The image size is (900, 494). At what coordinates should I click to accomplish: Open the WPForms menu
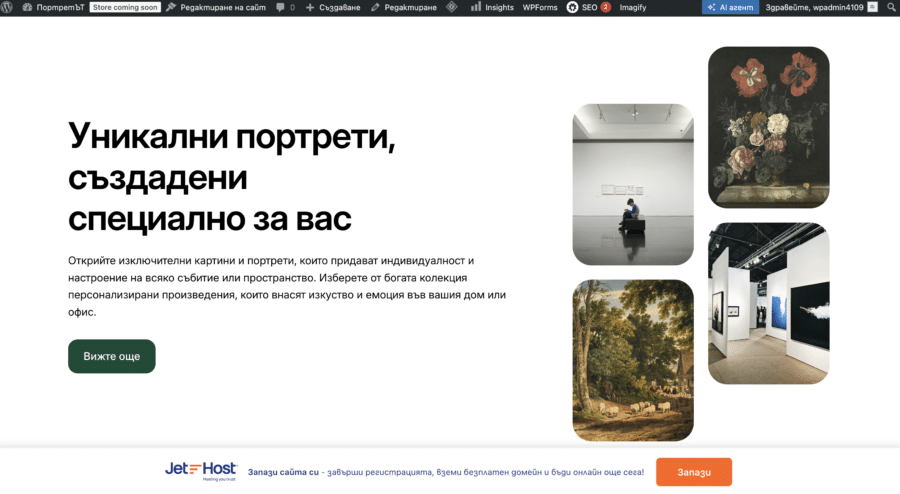(540, 7)
